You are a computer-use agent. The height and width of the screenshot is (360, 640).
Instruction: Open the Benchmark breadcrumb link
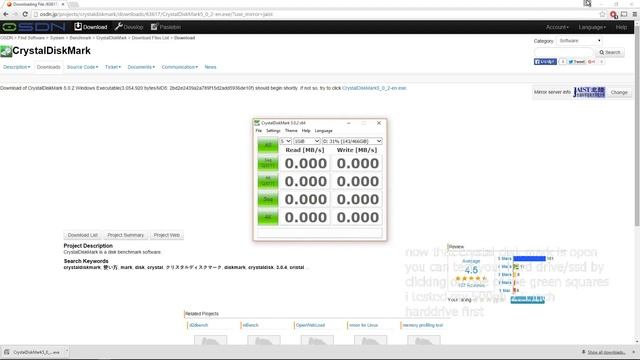[x=80, y=38]
